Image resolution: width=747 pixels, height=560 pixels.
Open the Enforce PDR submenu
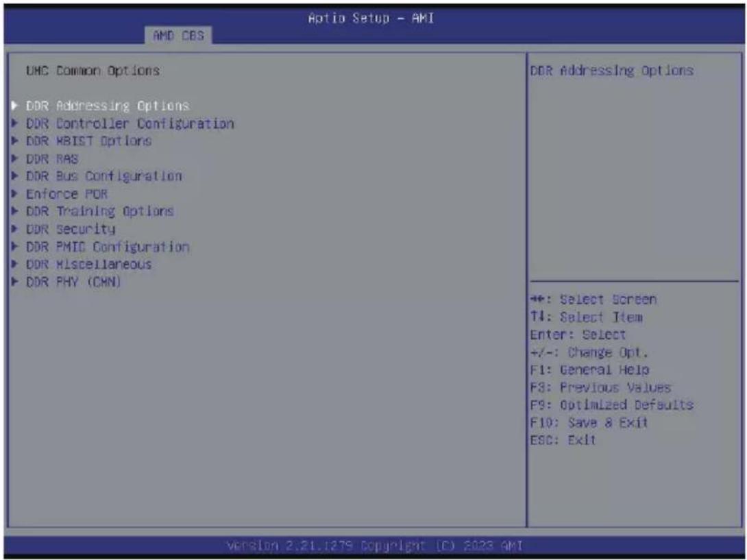pos(67,194)
